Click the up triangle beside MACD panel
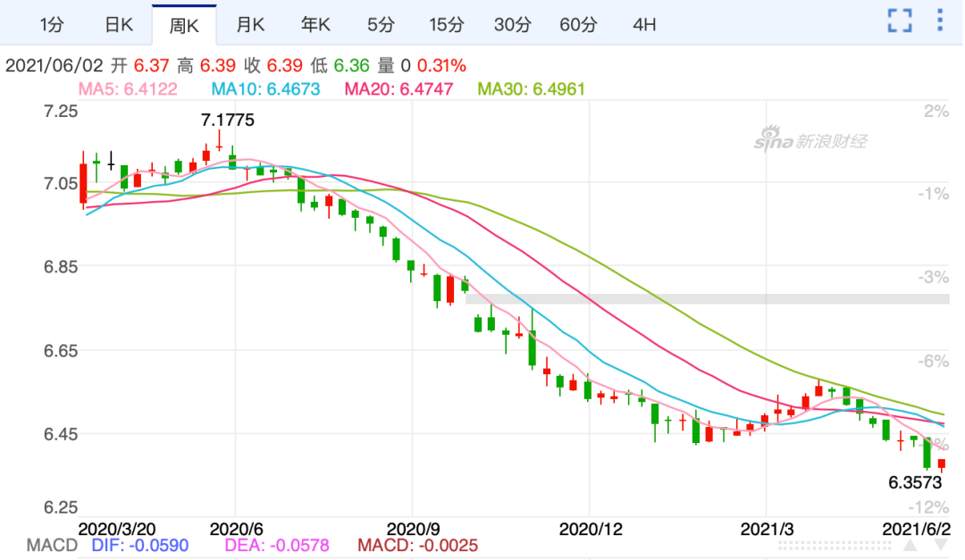 tap(912, 545)
